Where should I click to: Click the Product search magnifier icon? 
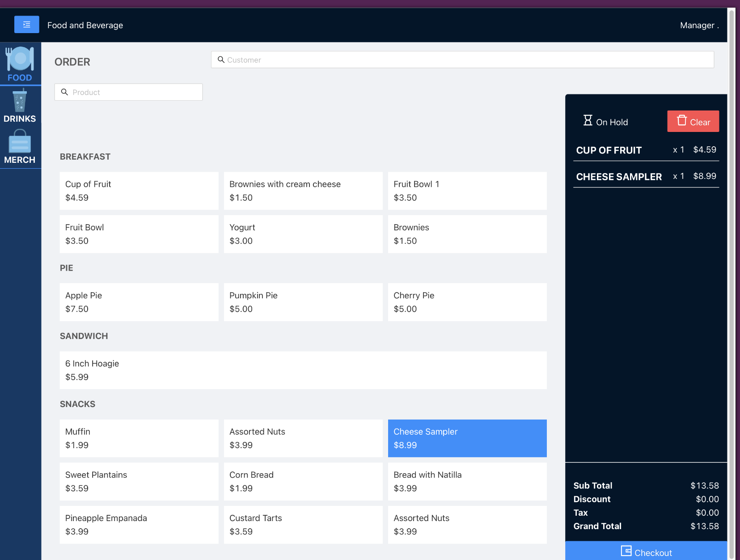(64, 92)
